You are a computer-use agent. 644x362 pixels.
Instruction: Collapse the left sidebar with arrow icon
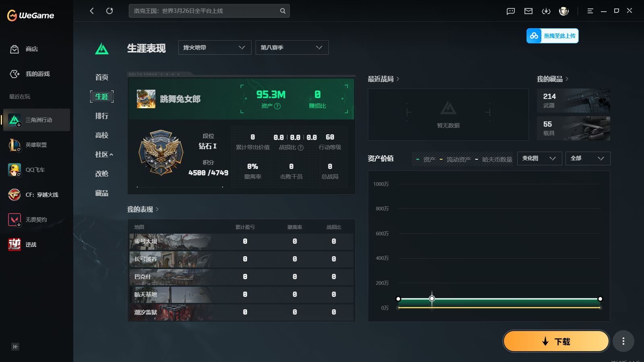(15, 347)
